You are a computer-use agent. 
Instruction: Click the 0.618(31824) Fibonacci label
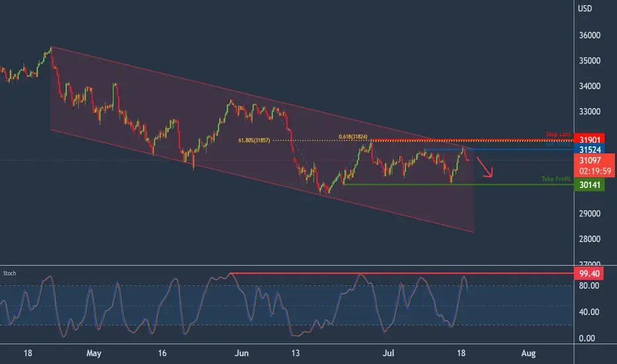(353, 136)
